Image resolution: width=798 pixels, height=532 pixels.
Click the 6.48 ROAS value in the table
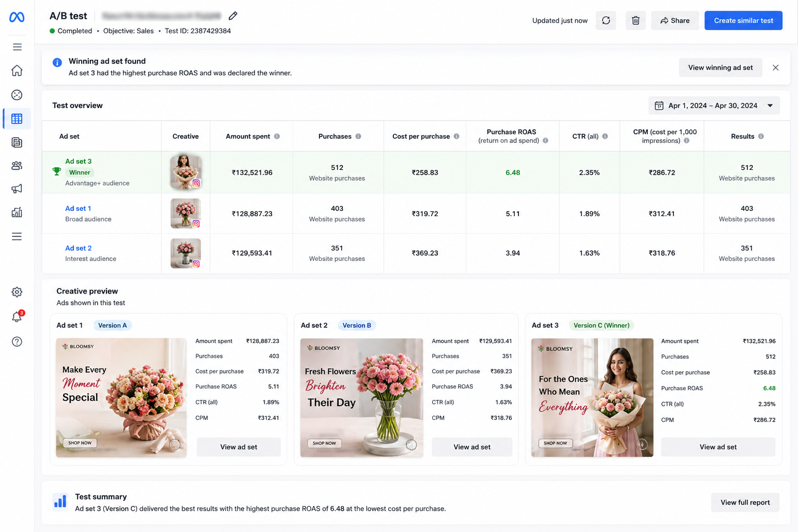513,172
